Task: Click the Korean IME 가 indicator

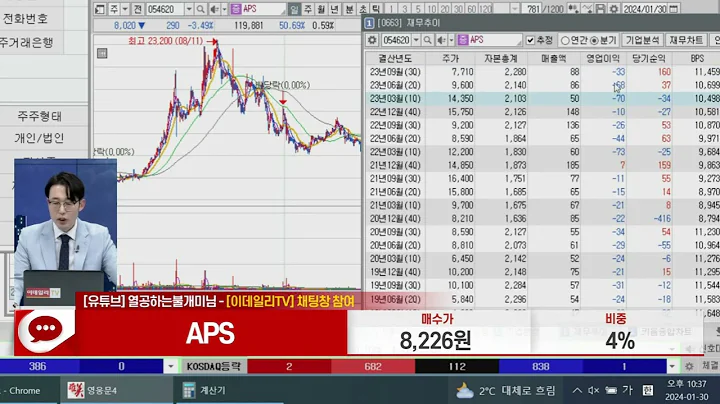Action: [x=628, y=390]
